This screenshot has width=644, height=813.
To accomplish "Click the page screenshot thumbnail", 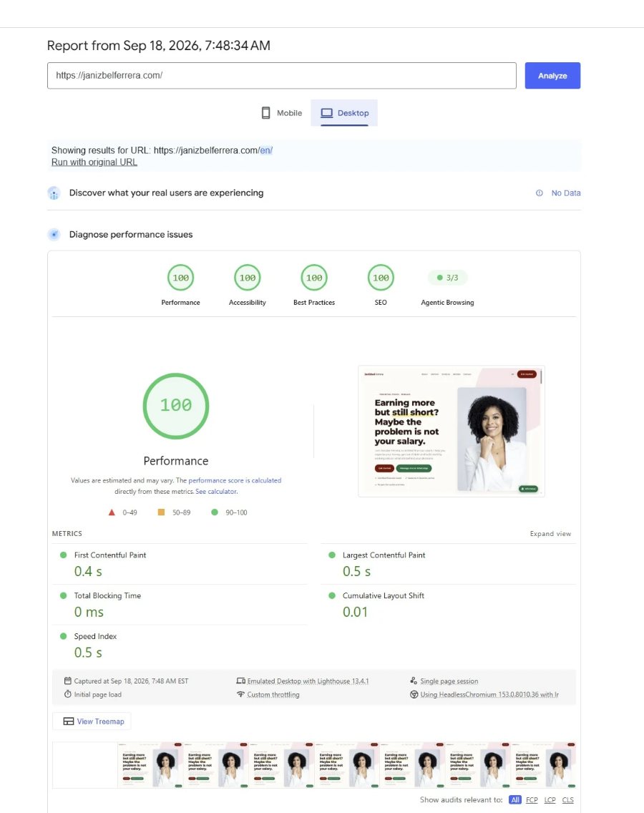I will click(x=451, y=432).
